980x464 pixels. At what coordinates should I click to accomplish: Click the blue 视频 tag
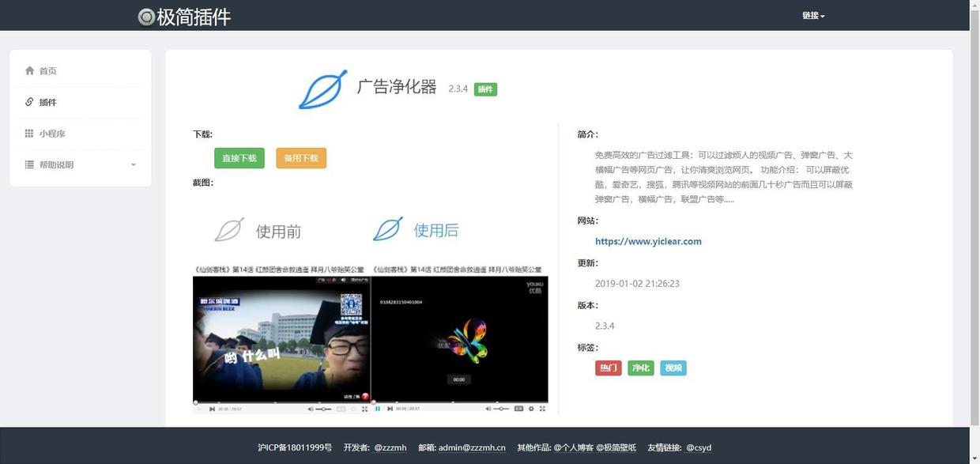(673, 368)
